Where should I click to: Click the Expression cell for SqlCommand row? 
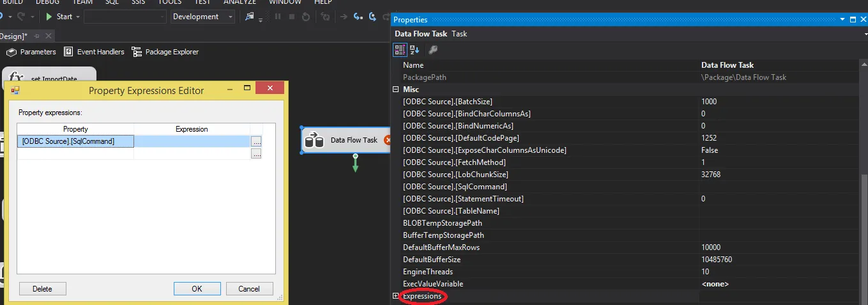pos(192,141)
